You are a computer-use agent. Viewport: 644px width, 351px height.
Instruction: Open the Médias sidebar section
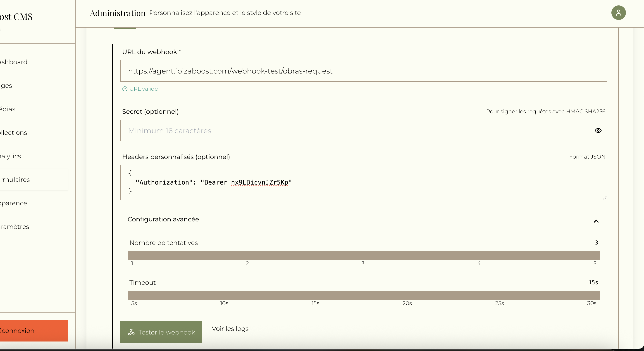point(8,109)
